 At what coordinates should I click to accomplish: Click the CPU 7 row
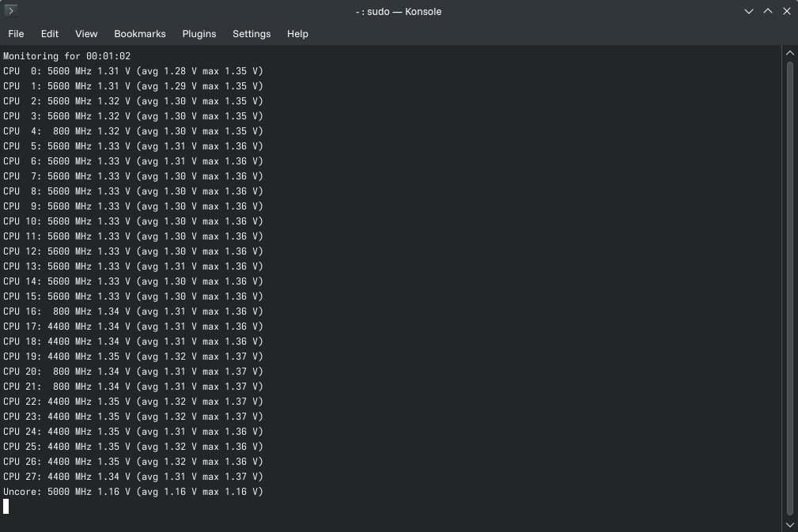coord(133,176)
